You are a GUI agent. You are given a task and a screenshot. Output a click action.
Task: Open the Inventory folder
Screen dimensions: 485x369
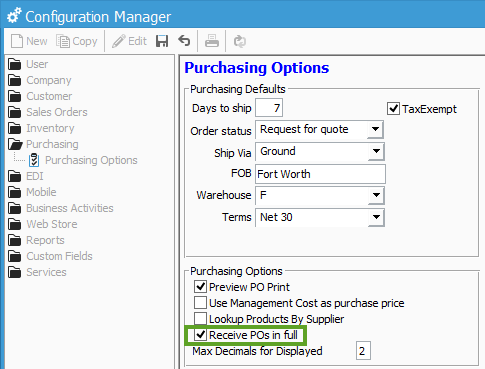coord(41,128)
